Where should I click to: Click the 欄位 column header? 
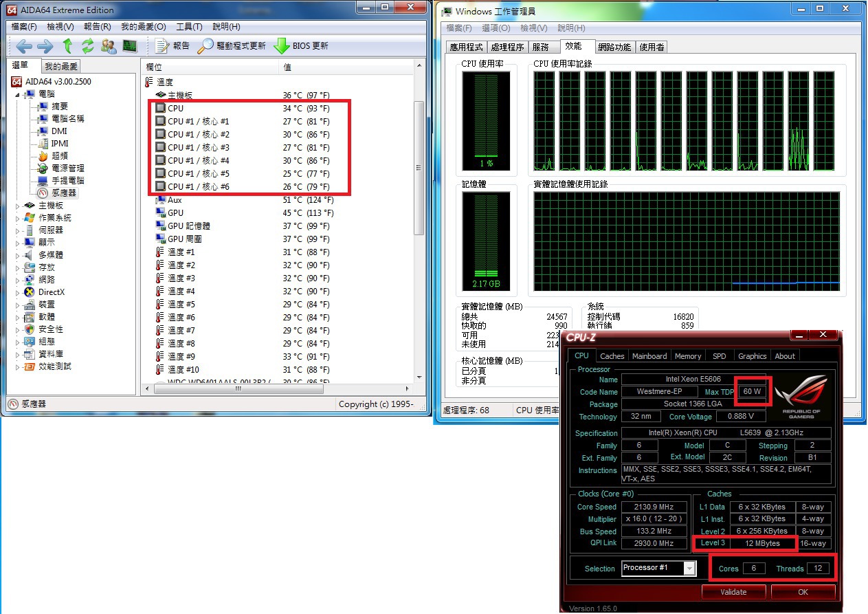click(210, 67)
